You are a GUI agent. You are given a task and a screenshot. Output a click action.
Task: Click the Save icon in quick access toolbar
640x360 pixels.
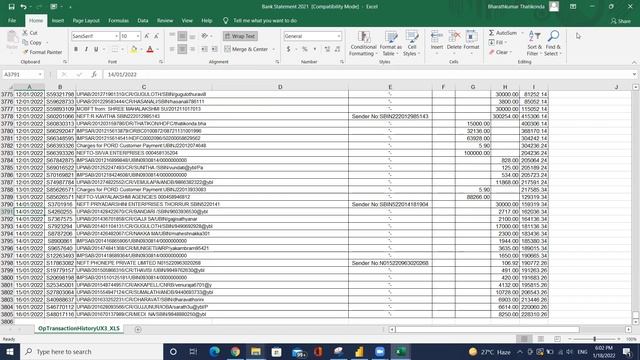(11, 7)
